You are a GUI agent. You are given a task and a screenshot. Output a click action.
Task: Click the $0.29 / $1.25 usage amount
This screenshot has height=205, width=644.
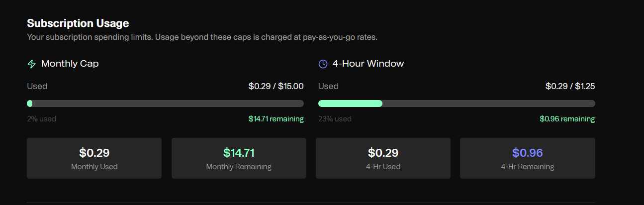tap(570, 86)
